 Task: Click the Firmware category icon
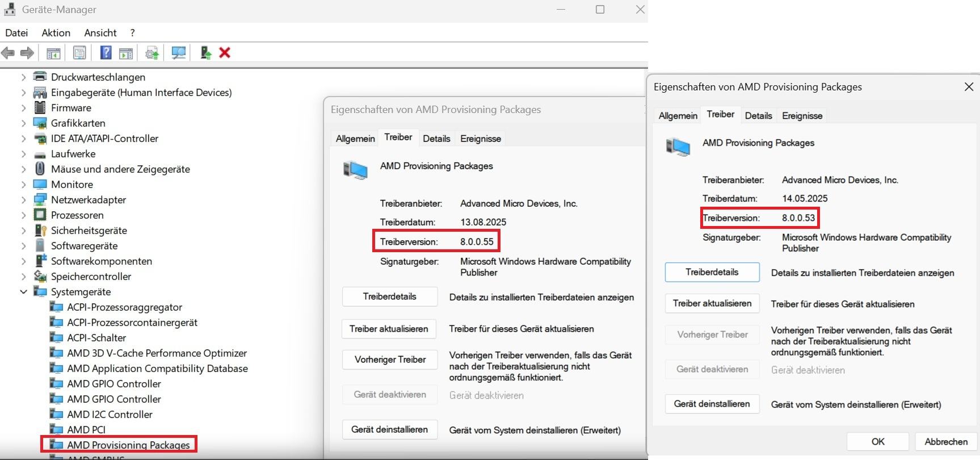(x=40, y=107)
